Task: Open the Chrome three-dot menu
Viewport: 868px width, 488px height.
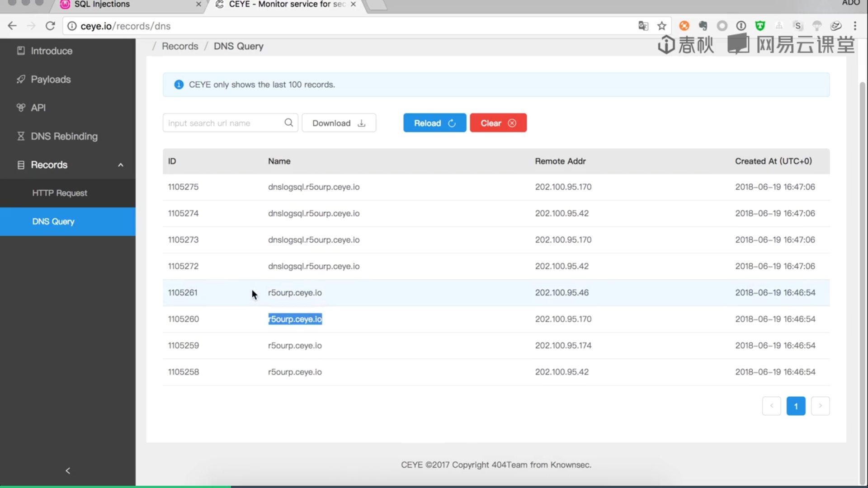Action: [x=855, y=26]
